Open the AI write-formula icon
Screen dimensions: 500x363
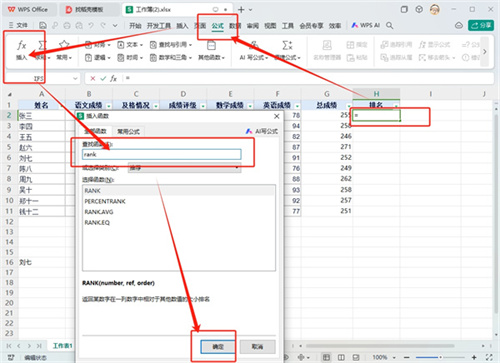coord(254,46)
